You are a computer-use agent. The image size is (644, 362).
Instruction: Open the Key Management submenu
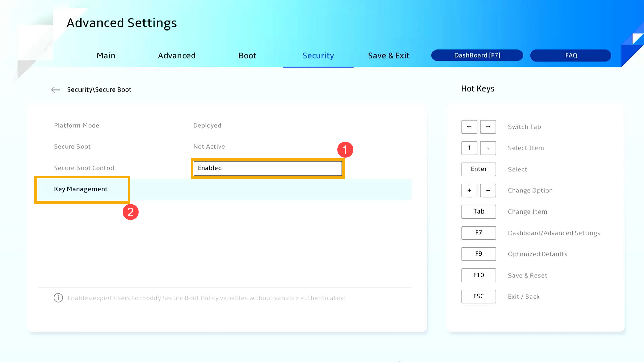(x=81, y=189)
